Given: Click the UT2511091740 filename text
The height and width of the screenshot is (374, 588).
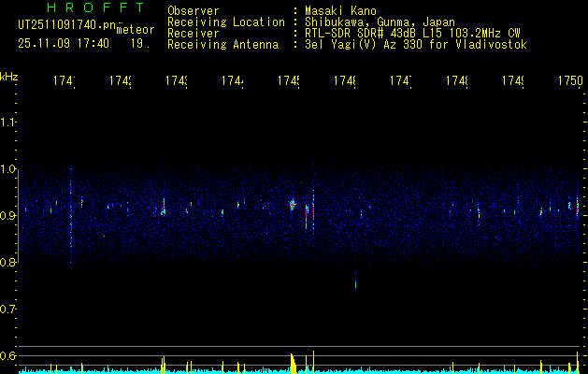Looking at the screenshot, I should [66, 25].
